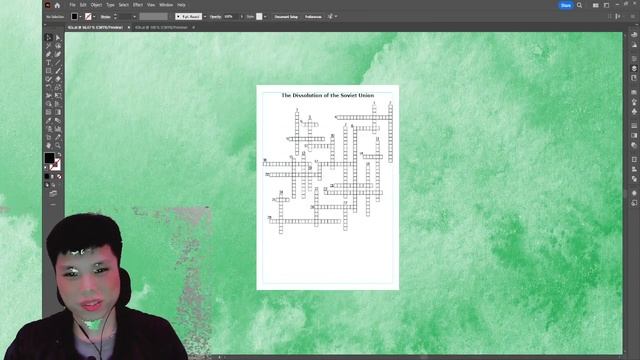Click the control bar Style swatch
This screenshot has width=640, height=360.
[259, 17]
